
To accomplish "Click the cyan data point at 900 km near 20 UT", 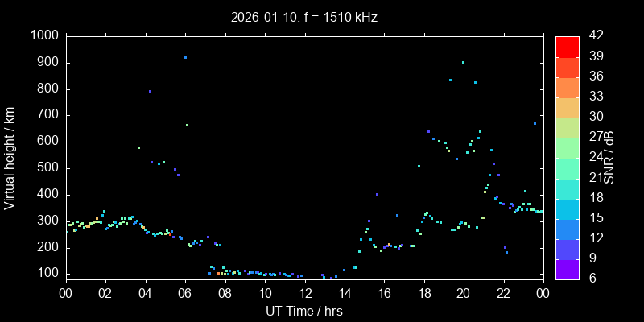I will click(463, 62).
